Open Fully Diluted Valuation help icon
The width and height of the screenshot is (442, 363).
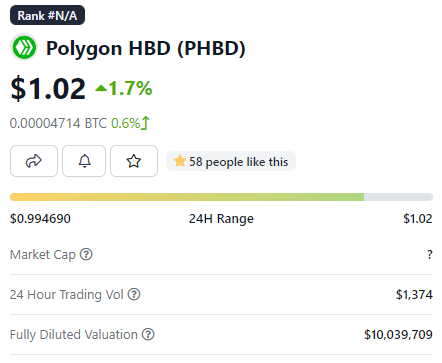click(x=148, y=334)
